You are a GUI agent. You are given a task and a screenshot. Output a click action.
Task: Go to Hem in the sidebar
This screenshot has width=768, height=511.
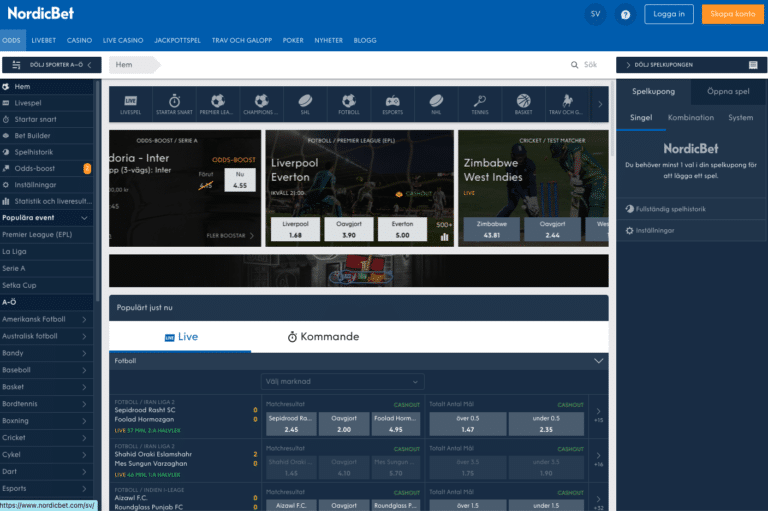pyautogui.click(x=47, y=86)
